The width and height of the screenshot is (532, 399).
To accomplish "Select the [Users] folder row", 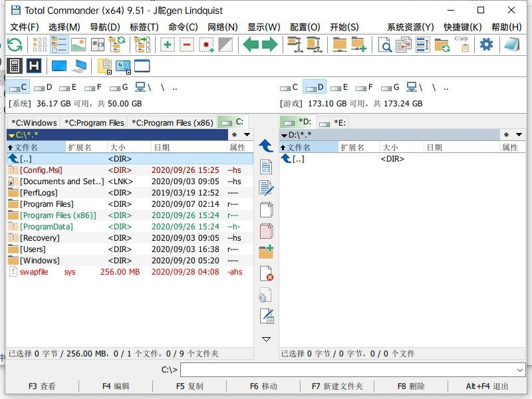I will [x=130, y=249].
